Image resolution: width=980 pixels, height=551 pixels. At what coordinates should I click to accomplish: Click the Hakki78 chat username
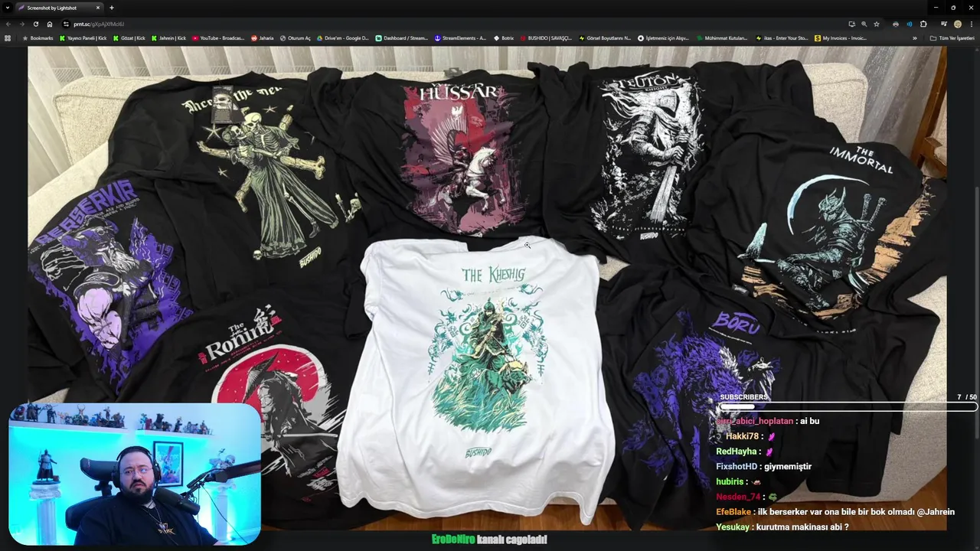click(x=742, y=435)
